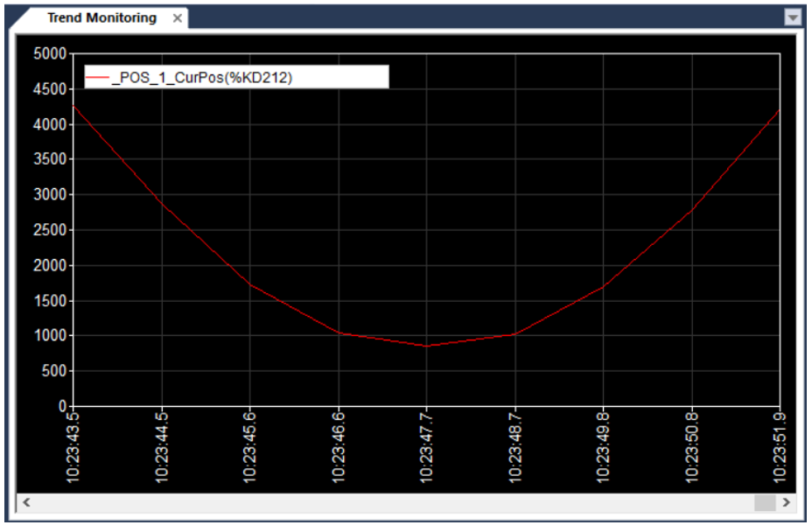Click the 10:23:51.9 time axis label
812x525 pixels.
[779, 446]
